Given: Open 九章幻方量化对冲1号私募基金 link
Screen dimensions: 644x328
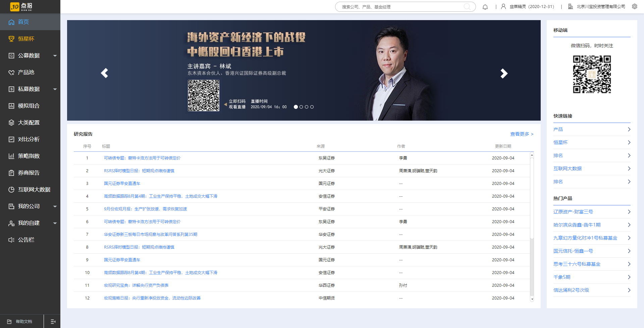Looking at the screenshot, I should pos(585,238).
